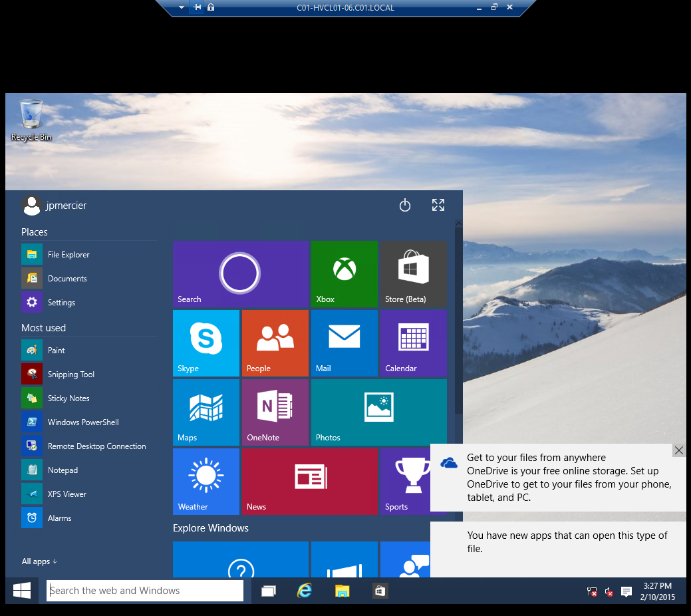Open the OneDrive 'Get to your files' notification
Screen dimensions: 691x616
tap(558, 478)
